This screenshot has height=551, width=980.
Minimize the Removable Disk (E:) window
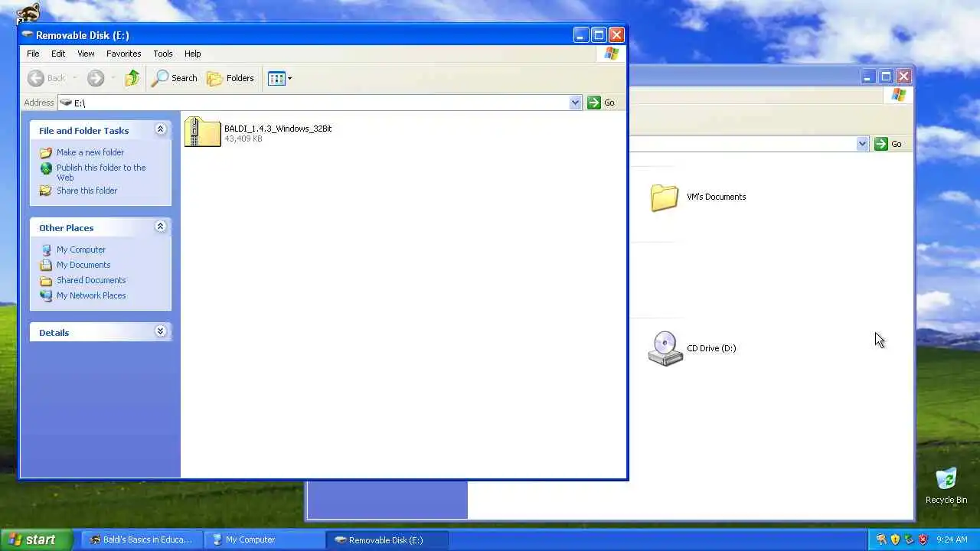pos(580,35)
